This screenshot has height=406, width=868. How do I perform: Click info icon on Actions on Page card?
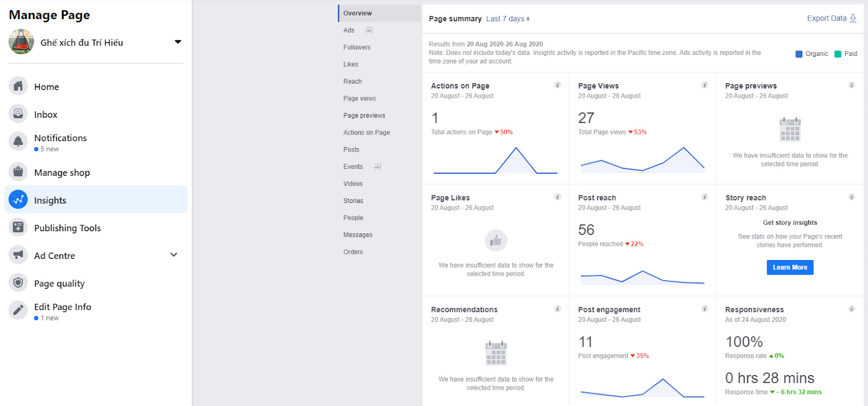[557, 85]
